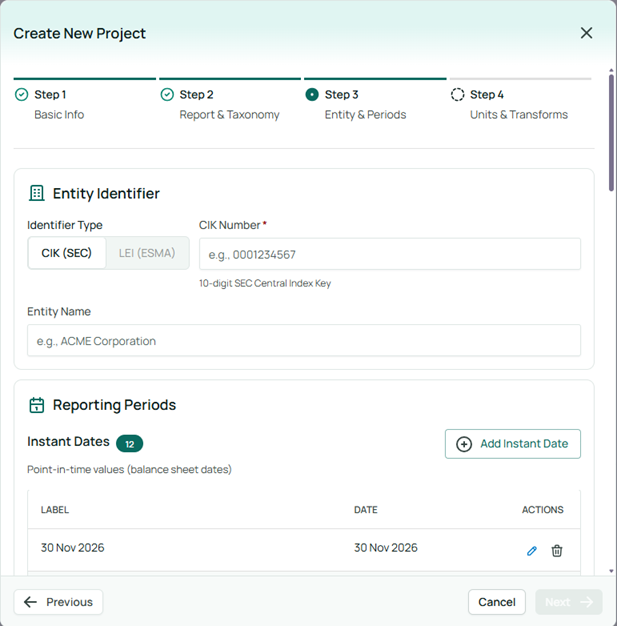Click the Next button
This screenshot has height=626, width=617.
point(569,602)
